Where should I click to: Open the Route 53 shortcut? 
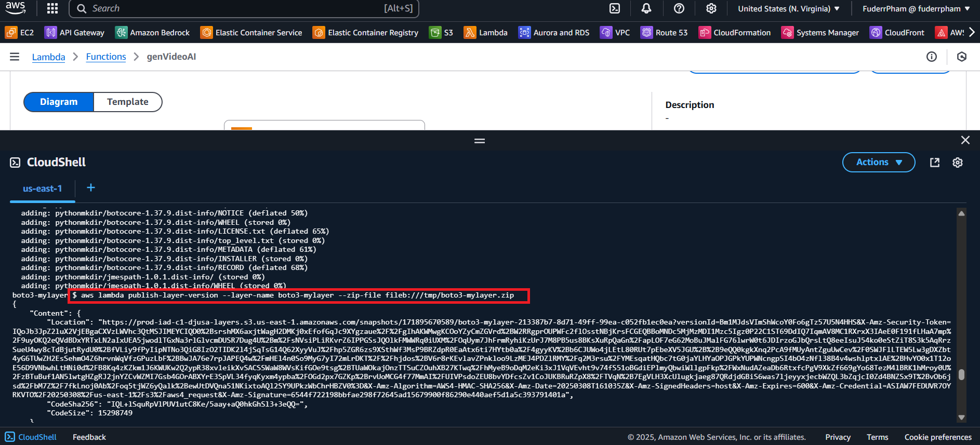tap(664, 33)
